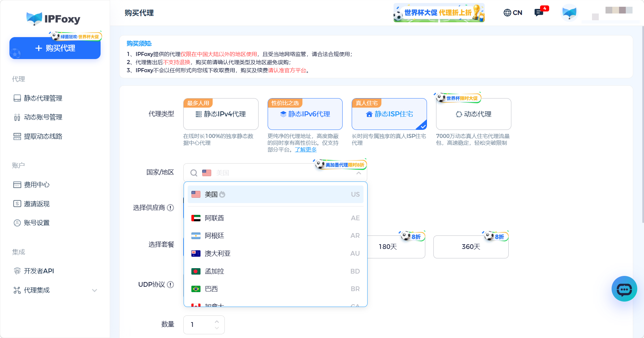The image size is (644, 338).
Task: Click the 购买代理 sidebar button
Action: [x=55, y=48]
